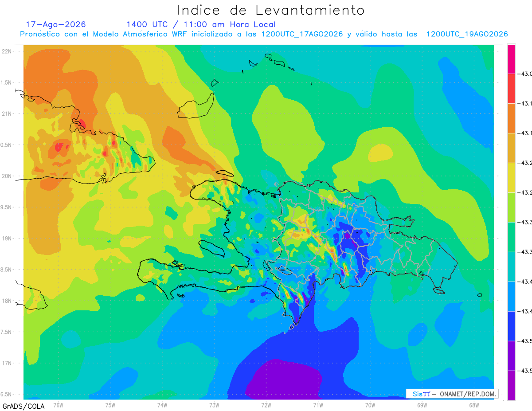Image resolution: width=532 pixels, height=411 pixels.
Task: Click the 'Indice de Levantamiento' map title
Action: click(270, 10)
